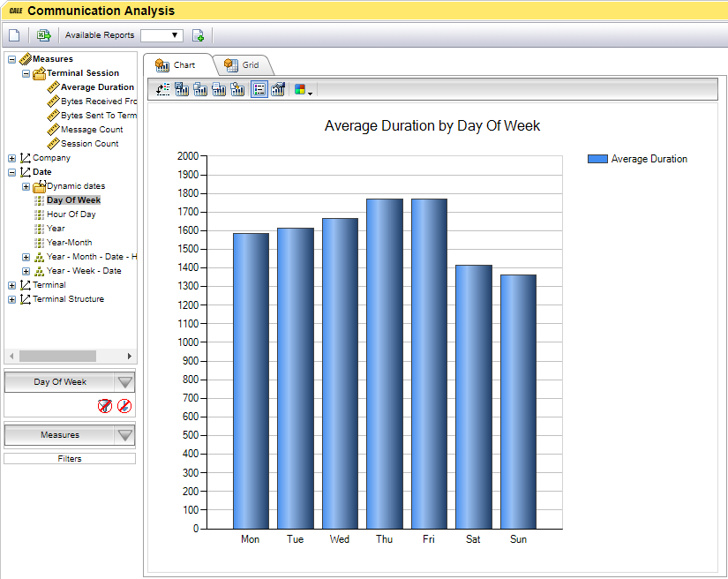Click the Sun bar in chart

518,402
